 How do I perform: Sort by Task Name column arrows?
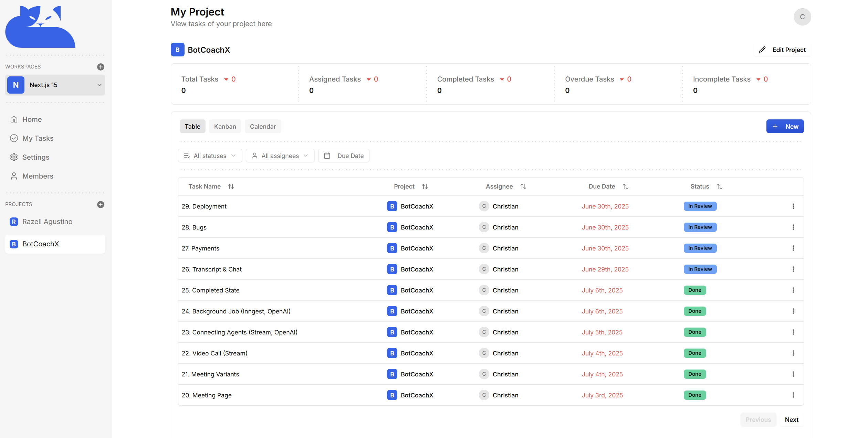pyautogui.click(x=231, y=186)
